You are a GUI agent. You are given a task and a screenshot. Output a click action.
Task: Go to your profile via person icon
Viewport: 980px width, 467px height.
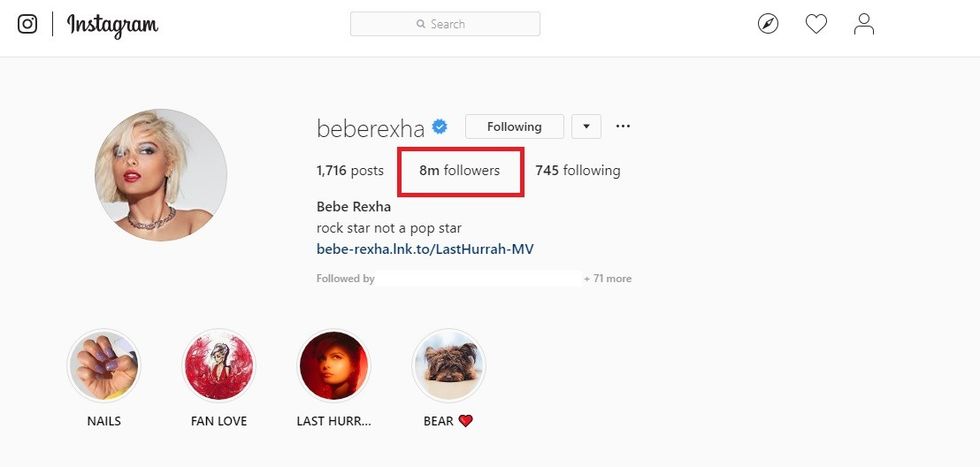pos(864,24)
